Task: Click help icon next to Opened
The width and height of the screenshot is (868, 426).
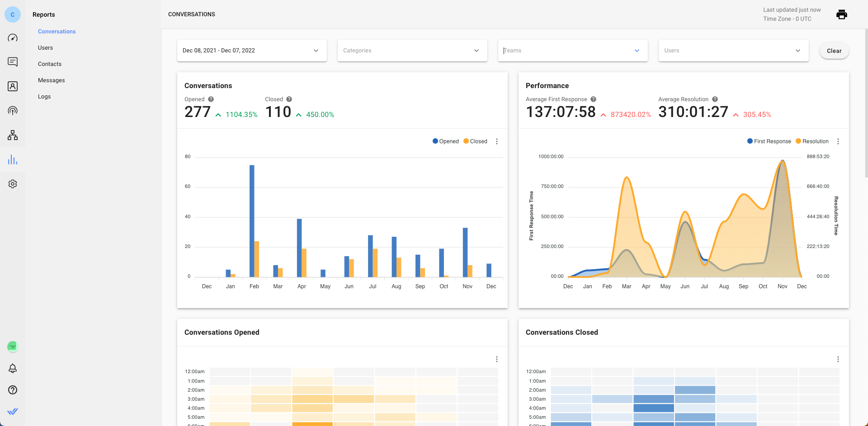Action: (x=211, y=99)
